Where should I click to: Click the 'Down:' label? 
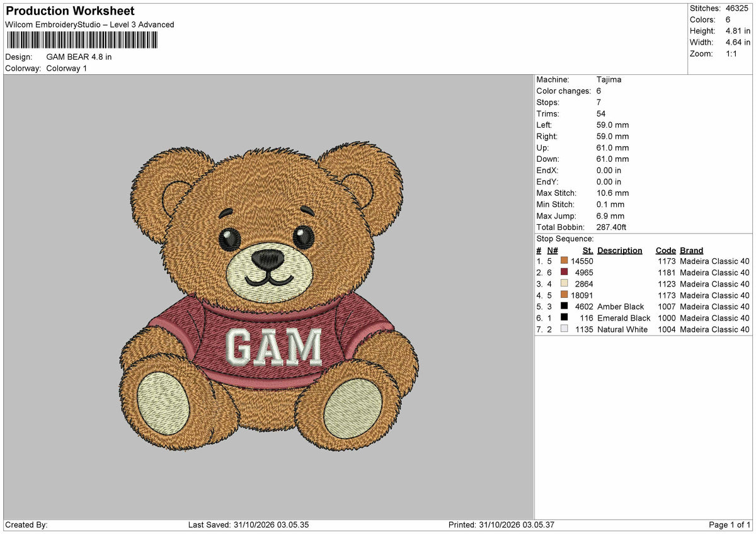[x=547, y=159]
